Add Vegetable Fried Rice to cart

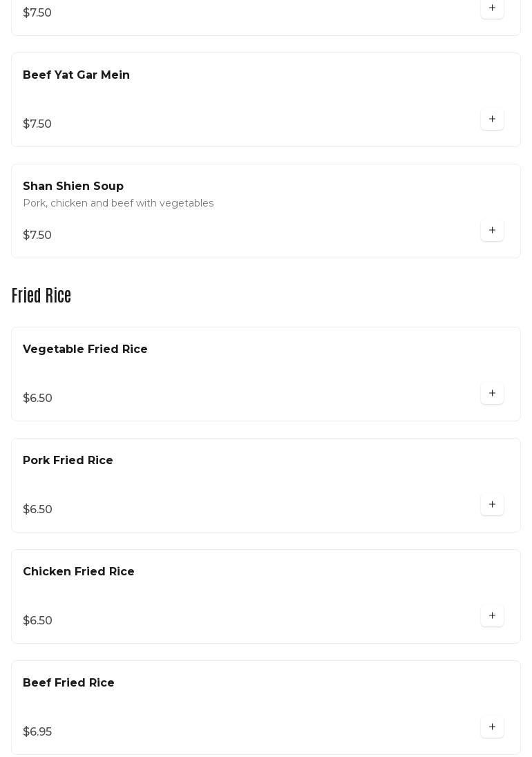pyautogui.click(x=492, y=393)
